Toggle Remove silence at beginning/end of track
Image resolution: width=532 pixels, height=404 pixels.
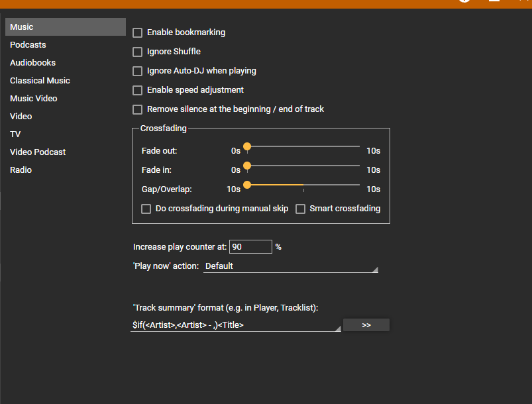click(137, 109)
